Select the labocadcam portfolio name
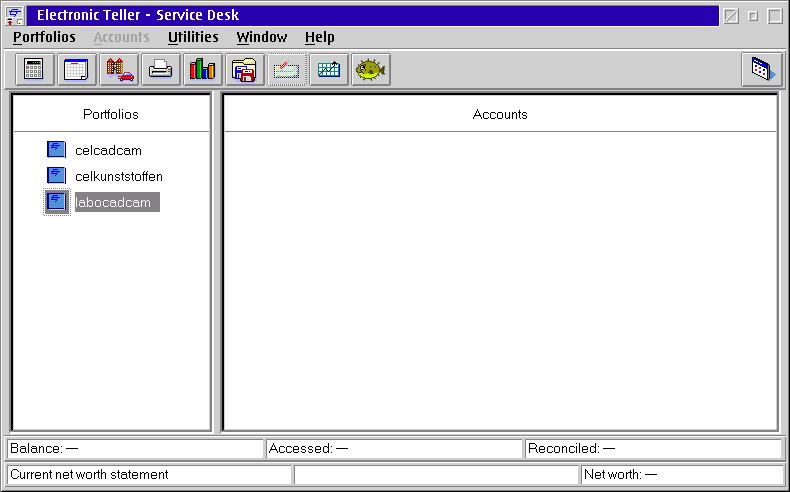This screenshot has width=790, height=492. (117, 202)
